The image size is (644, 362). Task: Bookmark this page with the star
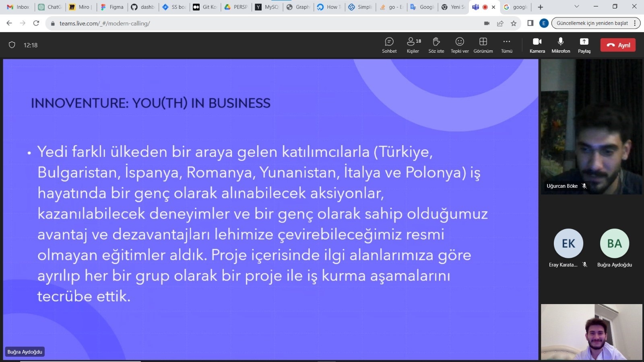[514, 23]
